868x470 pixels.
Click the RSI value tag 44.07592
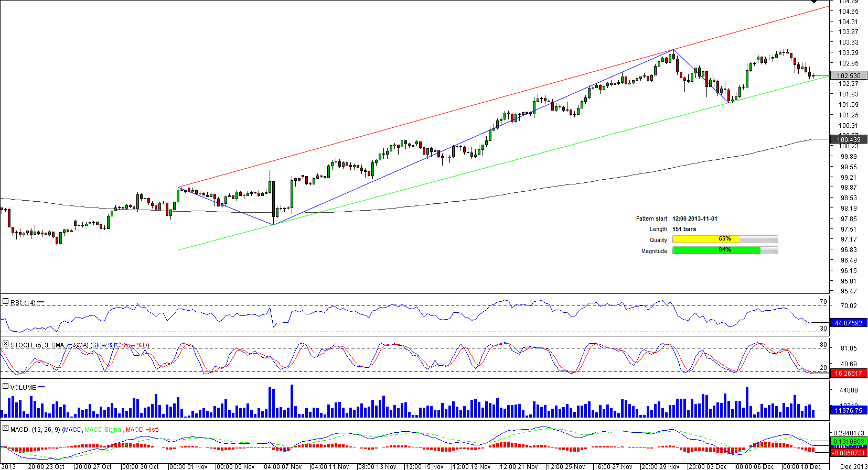(849, 323)
